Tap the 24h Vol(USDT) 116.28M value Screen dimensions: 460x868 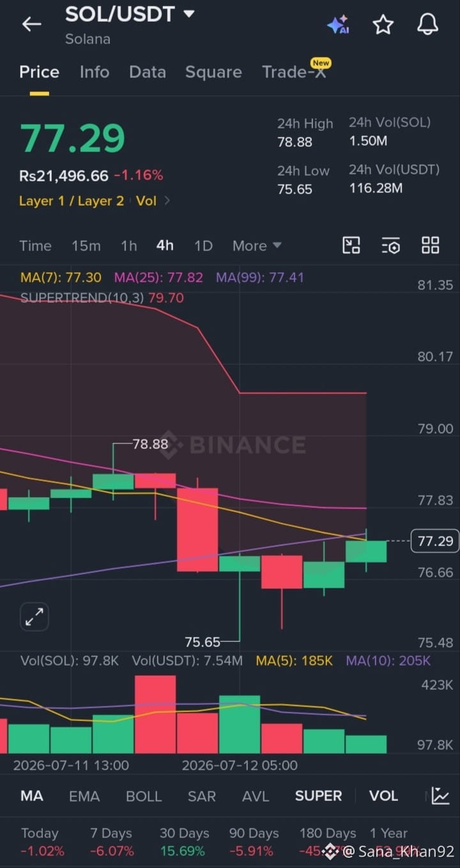[376, 188]
